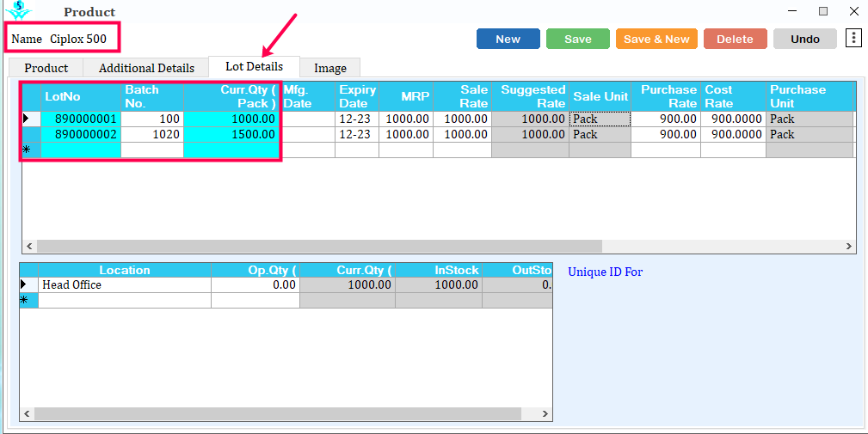Viewport: 868px width, 434px height.
Task: Click the Batch No. column header
Action: click(x=152, y=96)
